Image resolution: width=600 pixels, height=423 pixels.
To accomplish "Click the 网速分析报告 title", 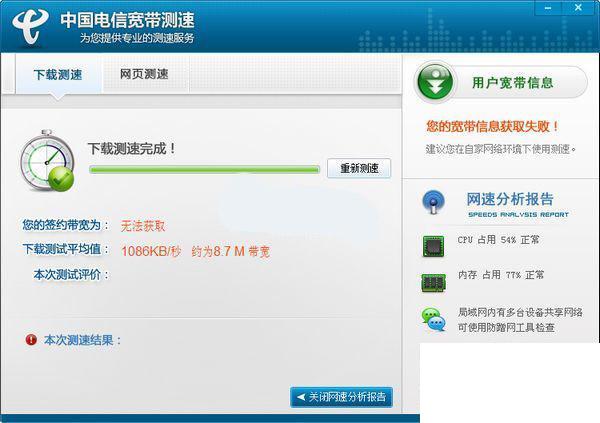I will click(x=510, y=199).
